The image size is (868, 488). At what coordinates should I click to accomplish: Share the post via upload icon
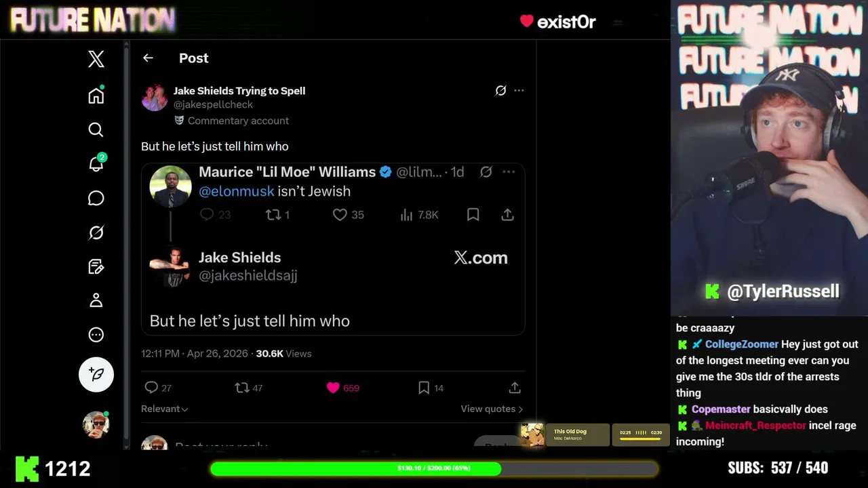point(515,388)
